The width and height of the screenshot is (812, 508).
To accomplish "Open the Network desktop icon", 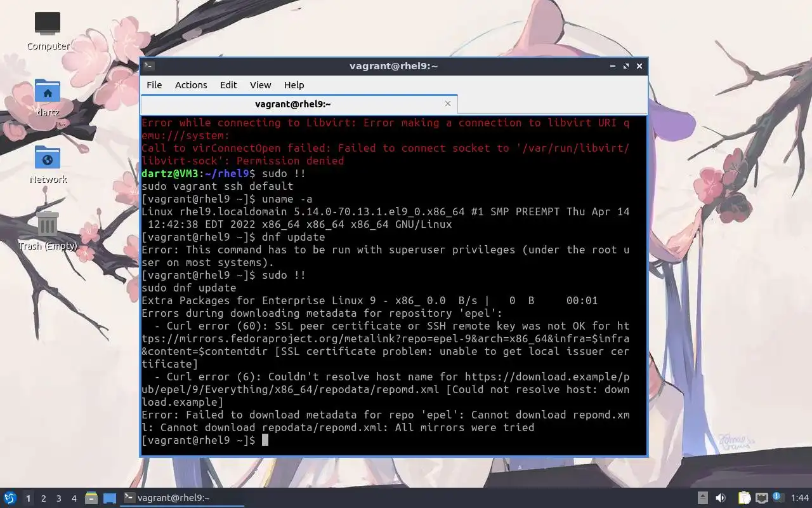I will (x=48, y=165).
